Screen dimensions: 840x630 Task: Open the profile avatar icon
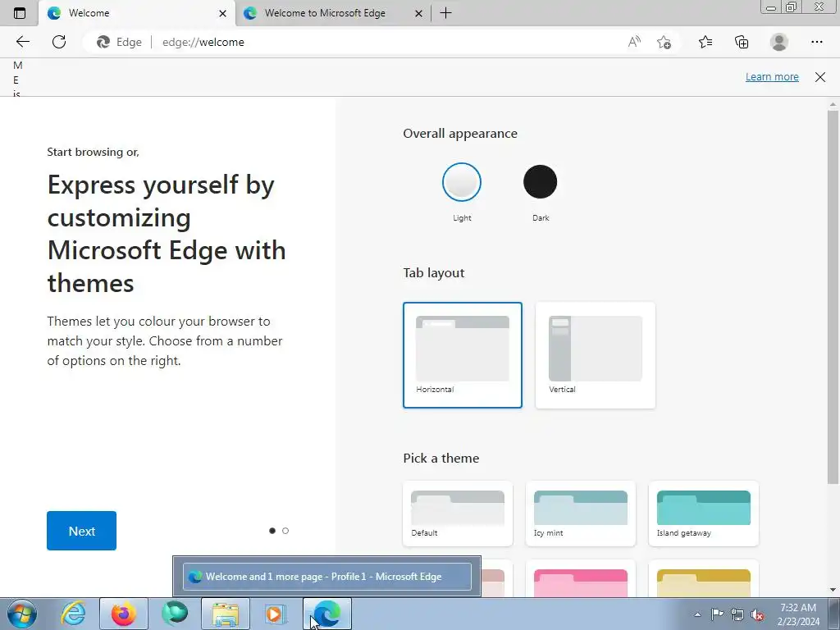[x=779, y=42]
